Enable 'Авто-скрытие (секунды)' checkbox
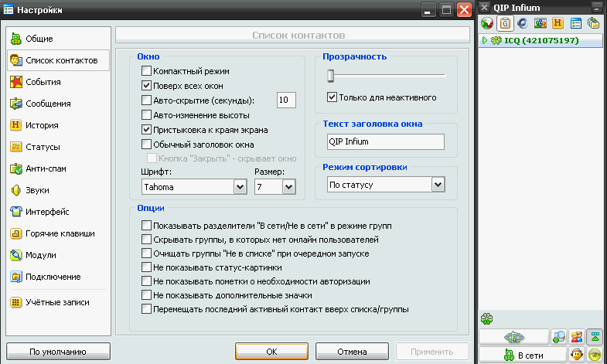Screen dimensions: 607x364 coord(146,100)
